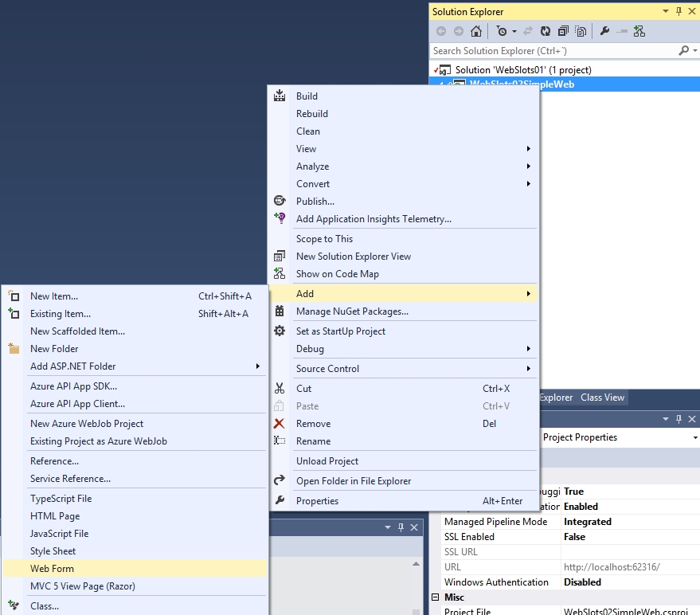Select Class... in Add submenu
Image resolution: width=700 pixels, height=615 pixels.
pos(135,606)
